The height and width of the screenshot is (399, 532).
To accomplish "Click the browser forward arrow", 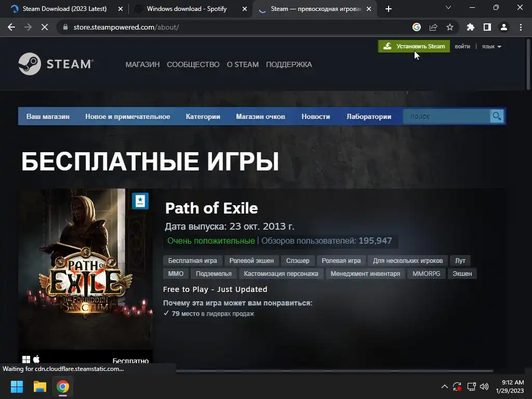I will click(28, 27).
